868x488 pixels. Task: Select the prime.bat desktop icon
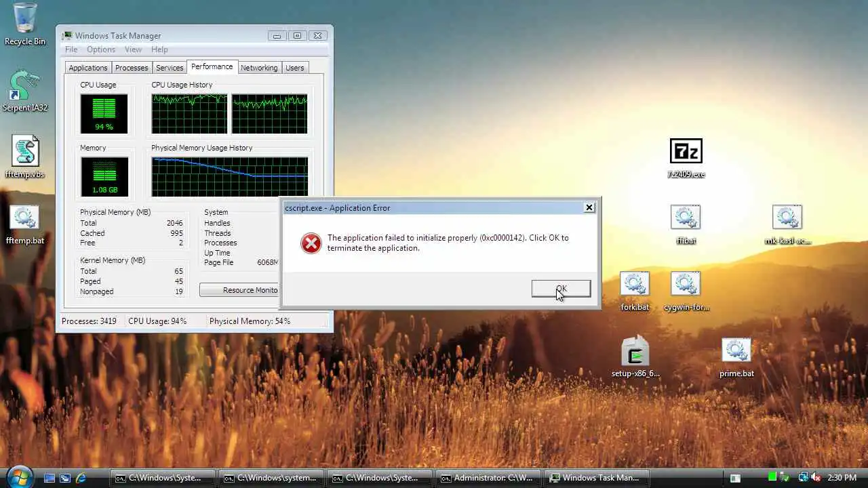pyautogui.click(x=736, y=357)
